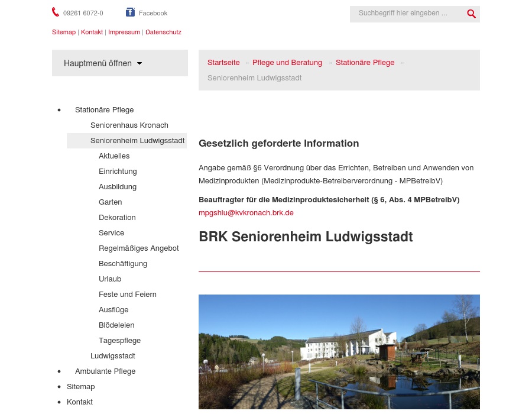Navigate to Startseite via breadcrumb
Image resolution: width=532 pixels, height=414 pixels.
(x=223, y=62)
